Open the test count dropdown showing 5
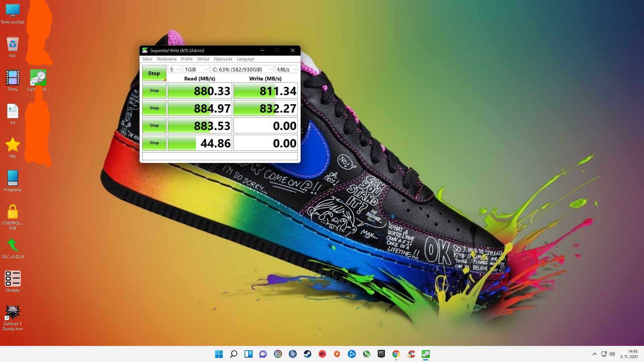644x362 pixels. coord(174,69)
